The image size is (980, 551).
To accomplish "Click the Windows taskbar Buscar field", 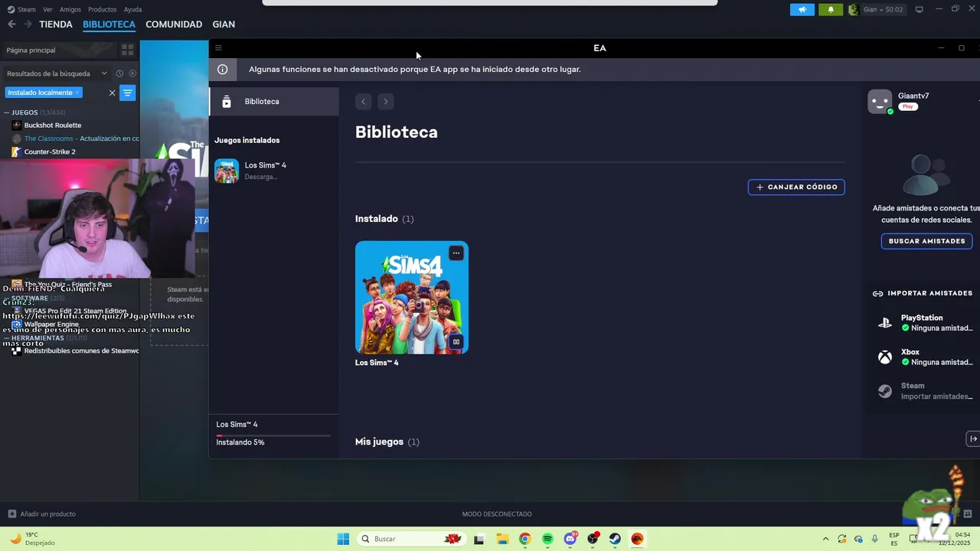I will (412, 539).
